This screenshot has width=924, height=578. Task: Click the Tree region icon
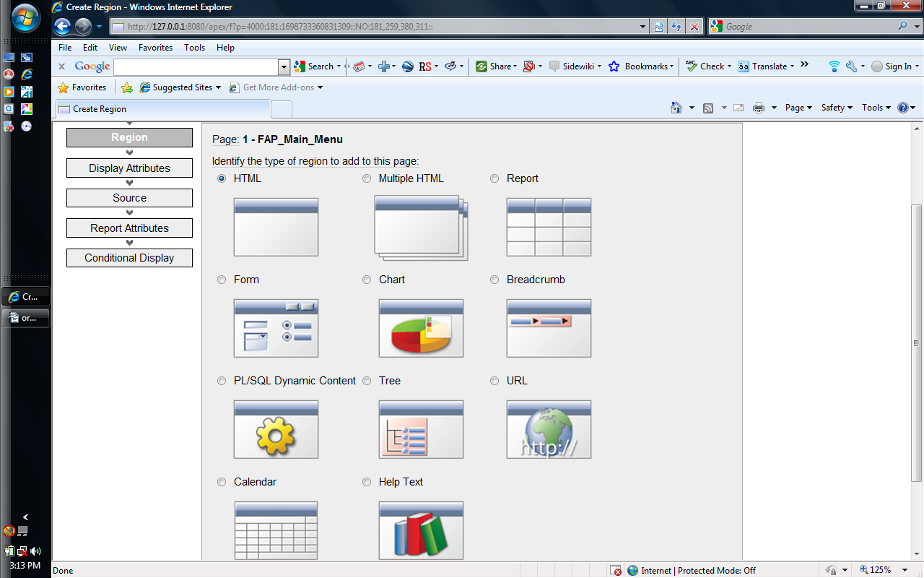pyautogui.click(x=421, y=430)
